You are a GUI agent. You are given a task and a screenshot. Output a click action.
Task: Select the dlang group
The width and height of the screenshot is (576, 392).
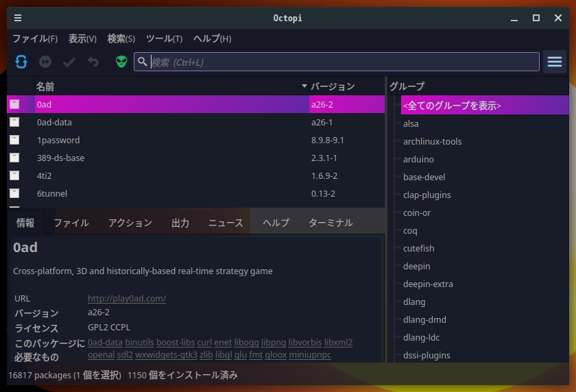(414, 302)
